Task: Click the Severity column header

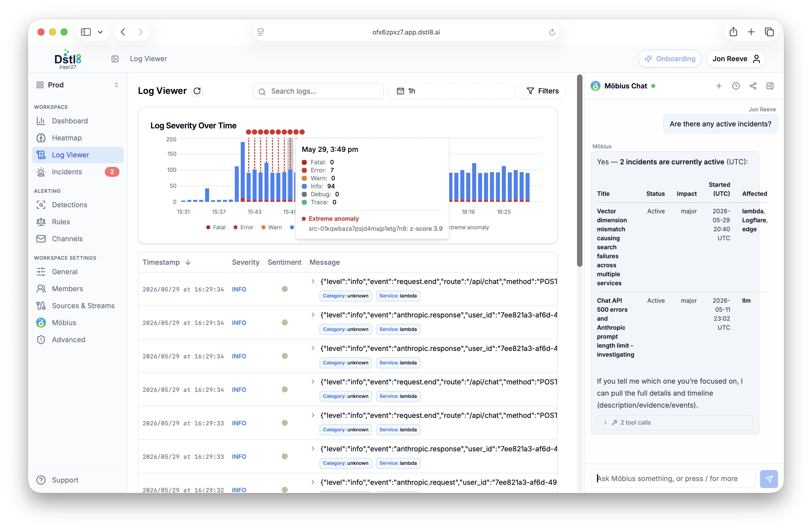Action: pyautogui.click(x=246, y=262)
